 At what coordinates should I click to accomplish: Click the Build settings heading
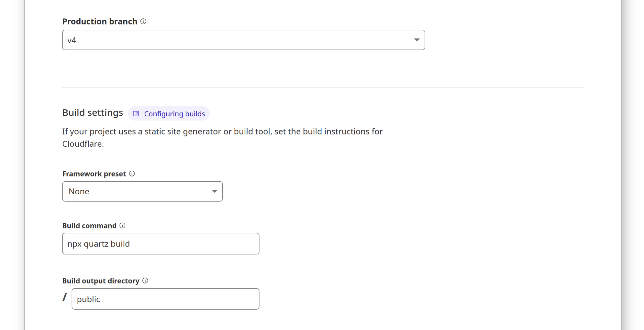click(x=93, y=113)
